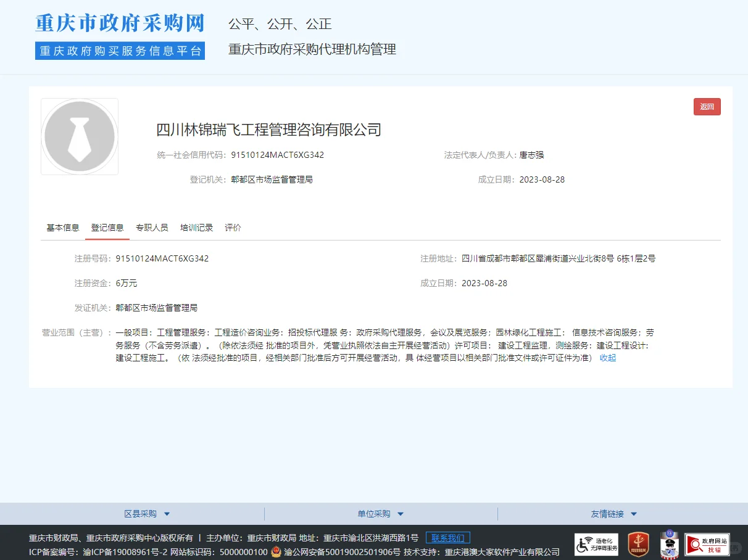The image size is (748, 560).
Task: Click the 适老化无障碍服务 accessibility icon
Action: [x=596, y=543]
